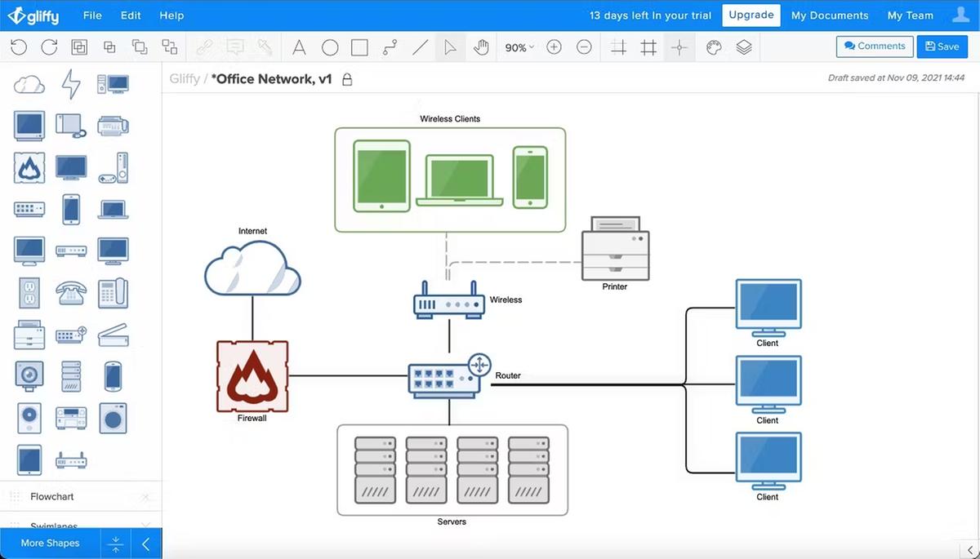Activate the Pan hand tool
980x559 pixels.
[x=481, y=47]
